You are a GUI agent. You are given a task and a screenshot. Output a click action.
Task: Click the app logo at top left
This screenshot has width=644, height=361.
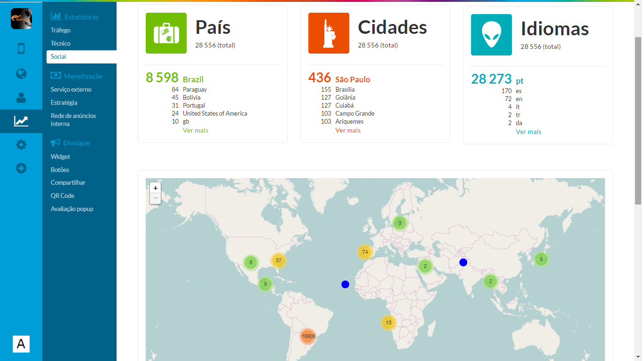coord(21,19)
